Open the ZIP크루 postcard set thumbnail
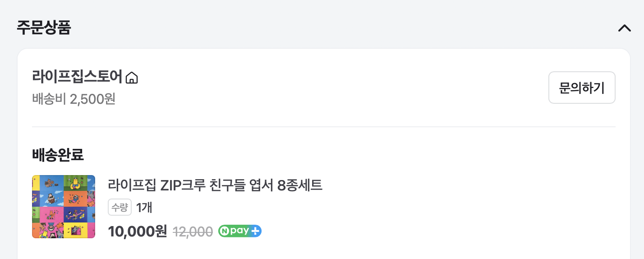This screenshot has width=644, height=259. pos(64,207)
